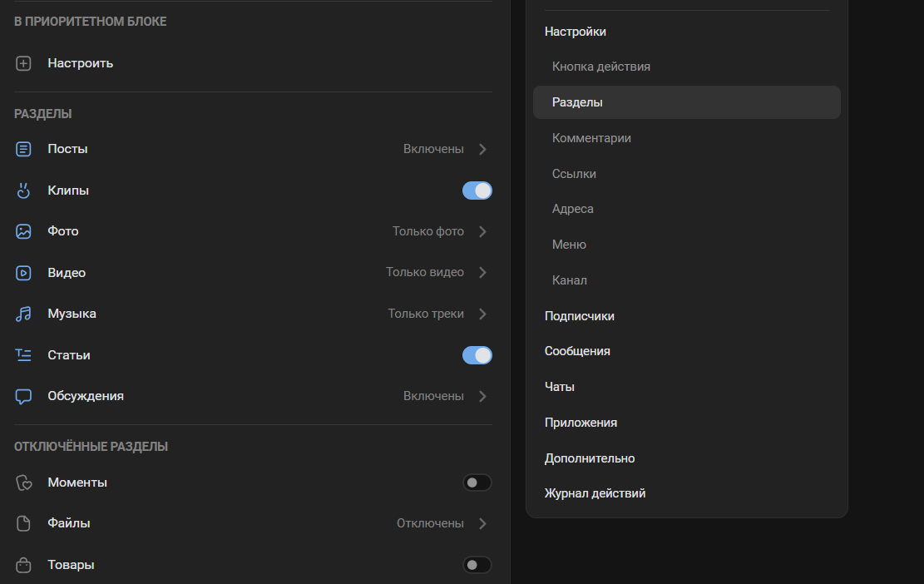Click Настроить priority block button
924x584 pixels.
click(x=80, y=63)
